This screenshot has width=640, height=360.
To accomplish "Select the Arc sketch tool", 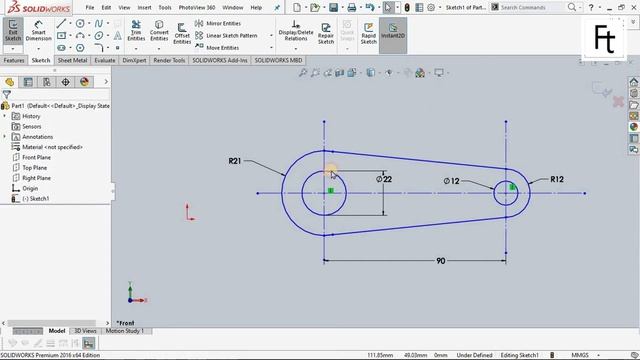I will 80,36.
